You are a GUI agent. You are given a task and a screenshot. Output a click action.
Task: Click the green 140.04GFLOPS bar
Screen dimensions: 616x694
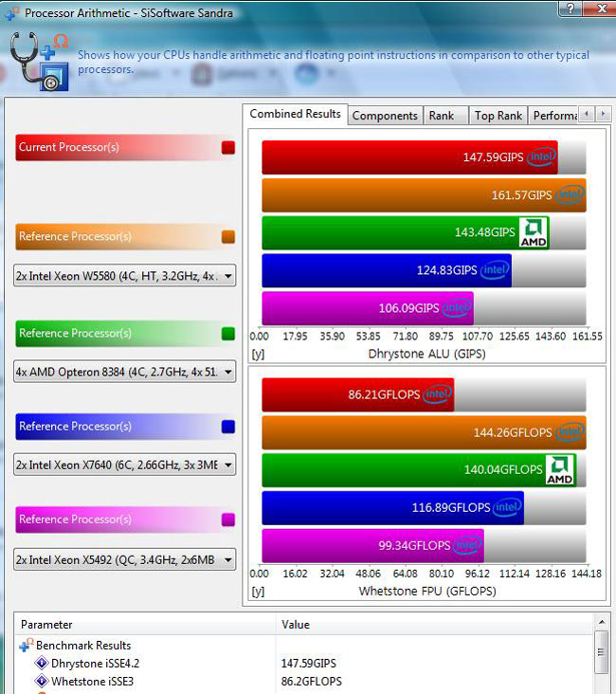(x=419, y=469)
